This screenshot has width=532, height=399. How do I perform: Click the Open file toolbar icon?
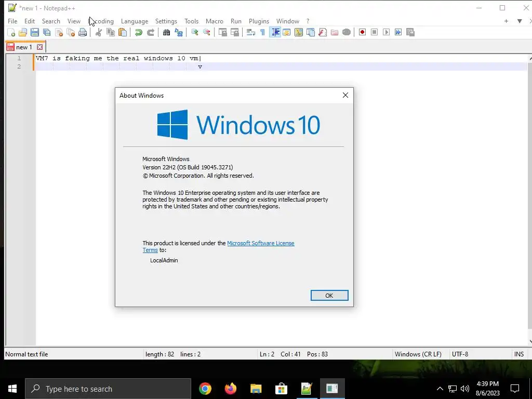(x=23, y=32)
